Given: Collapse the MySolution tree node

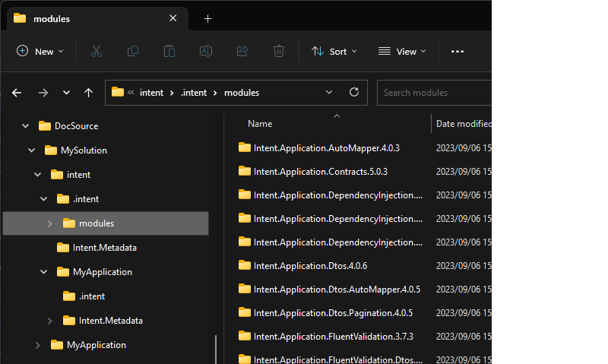Looking at the screenshot, I should click(31, 150).
